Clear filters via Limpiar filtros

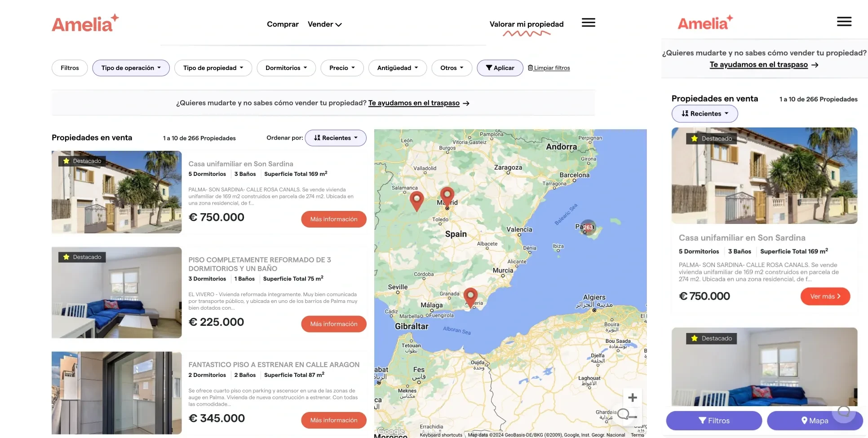point(549,68)
